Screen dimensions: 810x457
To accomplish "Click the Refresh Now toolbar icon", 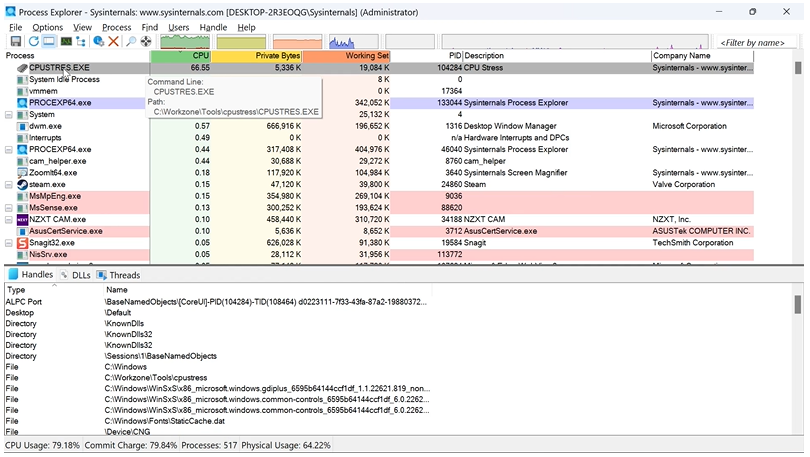I will click(x=33, y=42).
